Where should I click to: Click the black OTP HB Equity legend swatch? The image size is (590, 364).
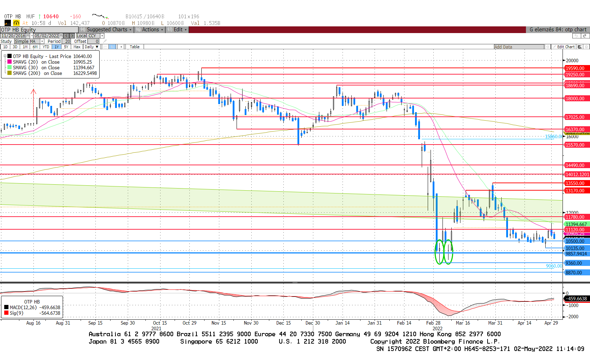(x=10, y=56)
